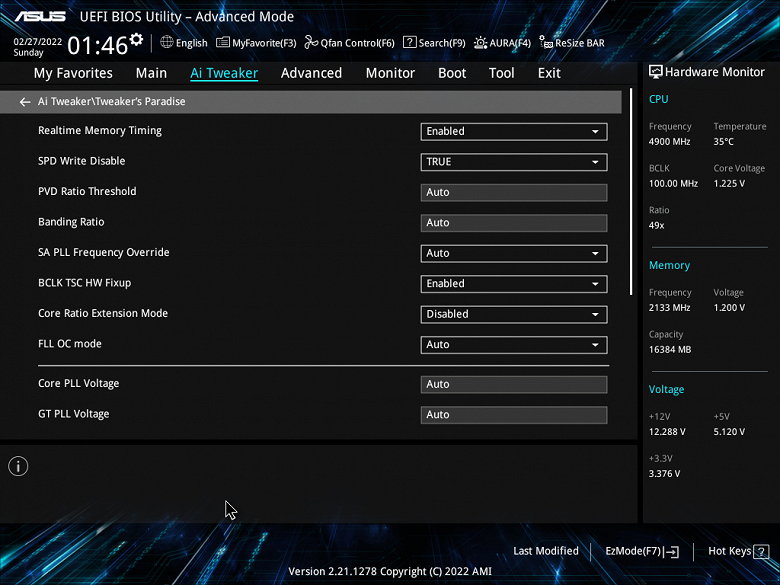780x585 pixels.
Task: Open Search(F9) question mark icon
Action: pos(409,42)
